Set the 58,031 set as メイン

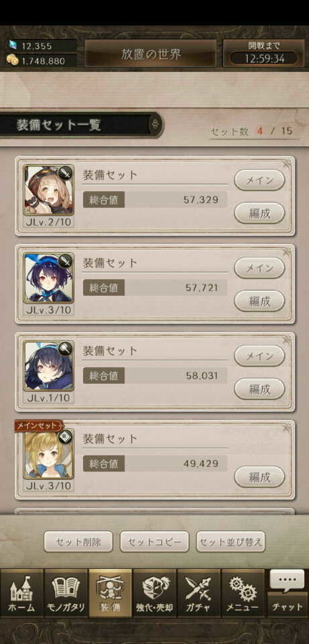(x=259, y=356)
